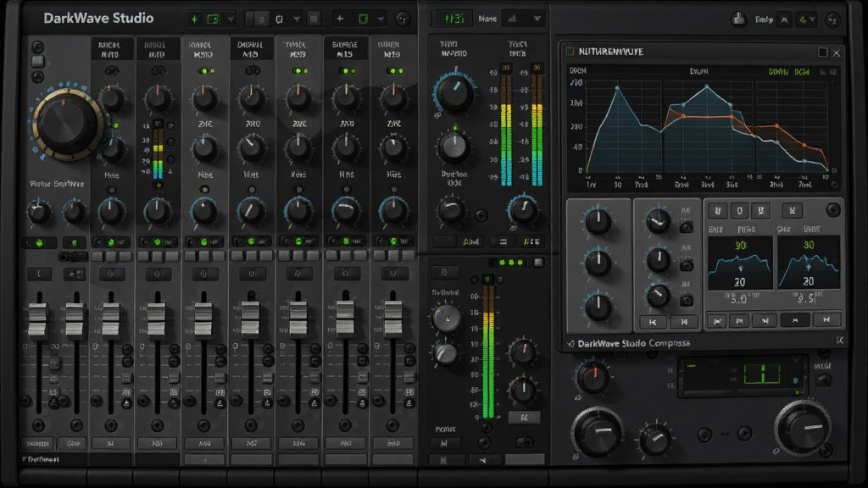868x488 pixels.
Task: Click the U button in the envelope plugin panel
Action: pos(717,210)
